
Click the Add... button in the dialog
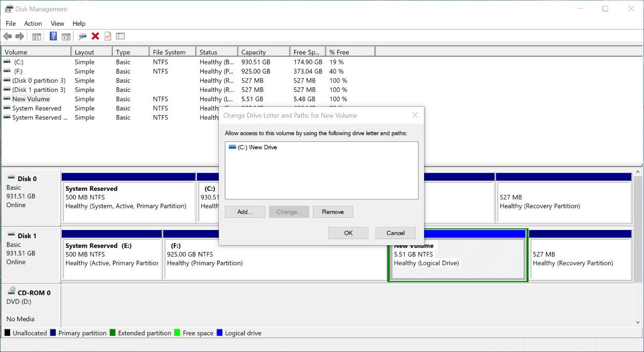[x=245, y=212]
